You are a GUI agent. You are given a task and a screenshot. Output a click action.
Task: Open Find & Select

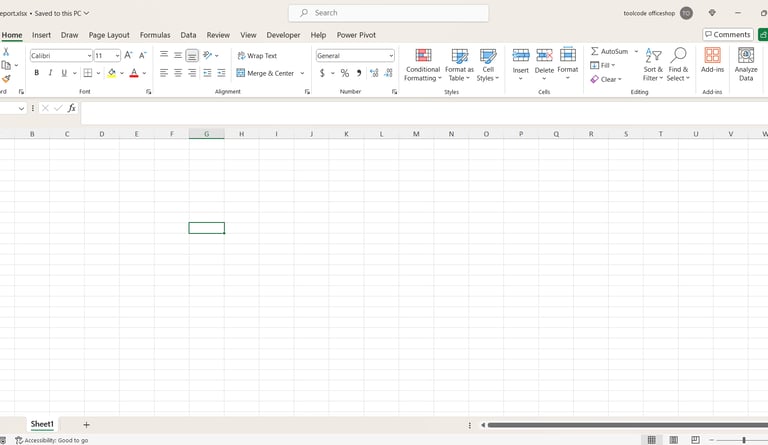pyautogui.click(x=678, y=65)
